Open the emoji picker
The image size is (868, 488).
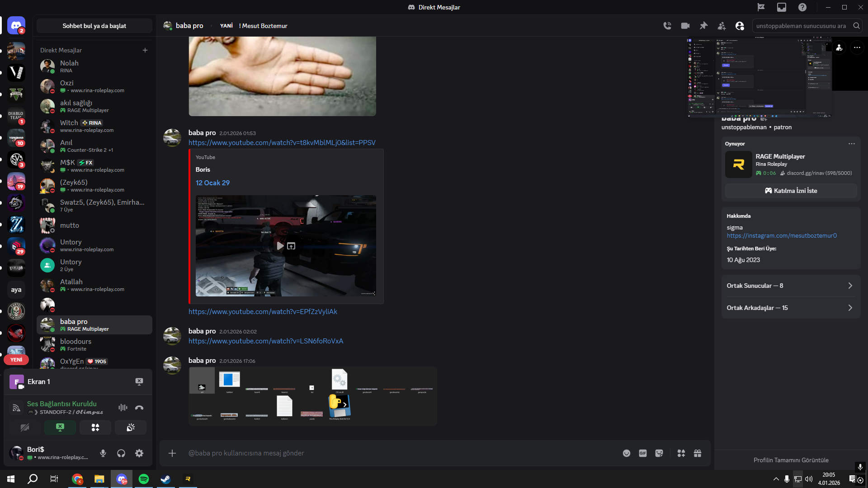pyautogui.click(x=627, y=453)
